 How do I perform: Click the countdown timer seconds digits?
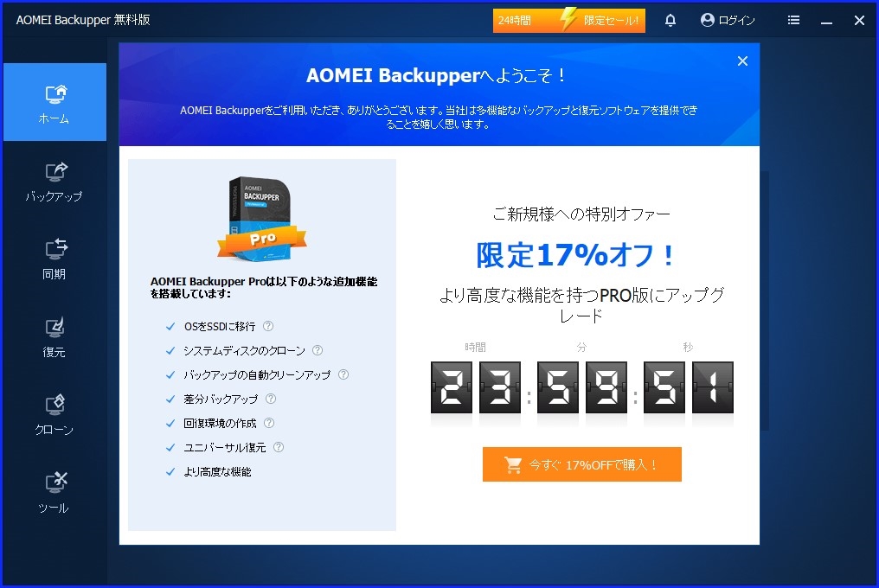(689, 387)
